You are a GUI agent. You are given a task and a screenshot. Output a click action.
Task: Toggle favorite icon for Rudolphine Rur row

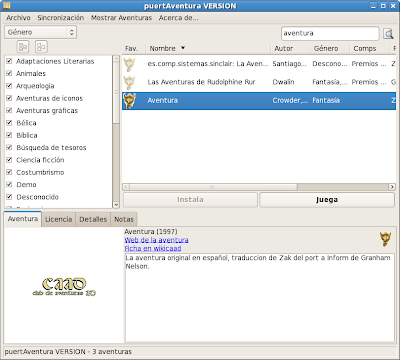130,82
